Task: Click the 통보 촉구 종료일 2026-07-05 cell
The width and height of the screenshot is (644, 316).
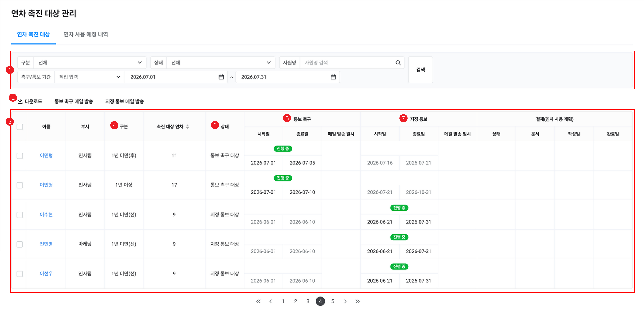Action: pos(302,163)
